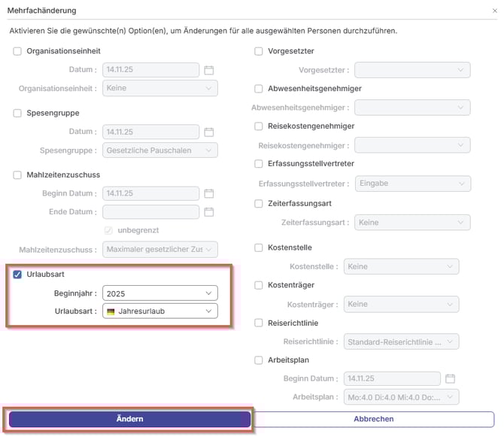Screen dimensions: 504x437
Task: Uncheck the Urlaubsart option
Action: [x=17, y=275]
